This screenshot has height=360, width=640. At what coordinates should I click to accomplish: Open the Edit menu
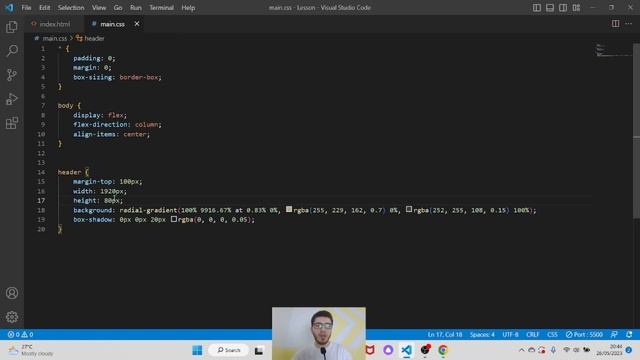44,8
